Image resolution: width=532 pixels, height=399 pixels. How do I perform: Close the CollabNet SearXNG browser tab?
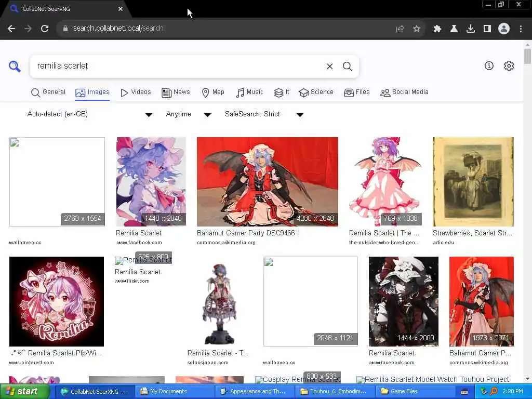click(x=121, y=9)
